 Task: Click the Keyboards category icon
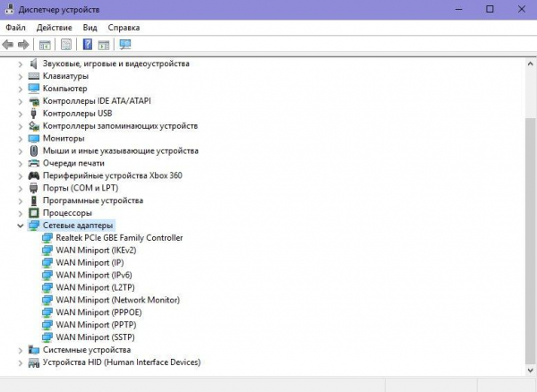35,76
